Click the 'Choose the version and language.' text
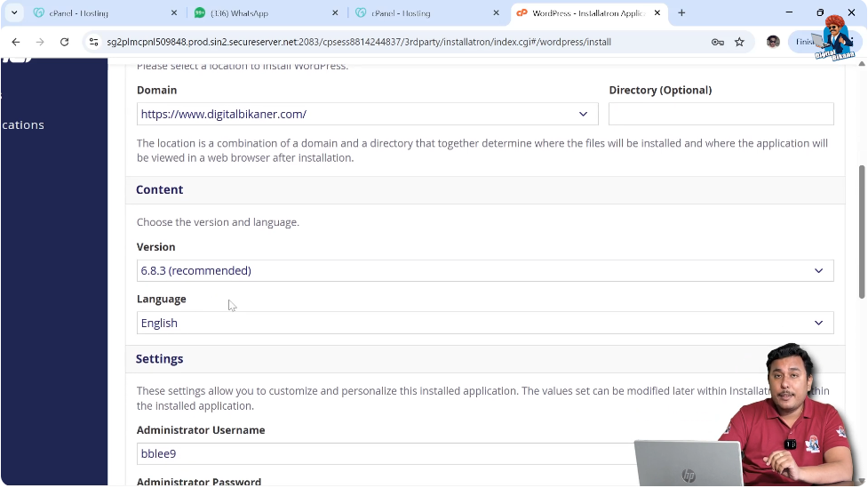868x488 pixels. 218,222
